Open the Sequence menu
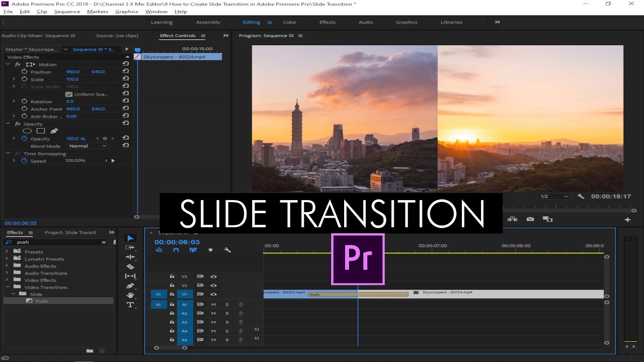Viewport: 644px width, 362px height. coord(67,12)
